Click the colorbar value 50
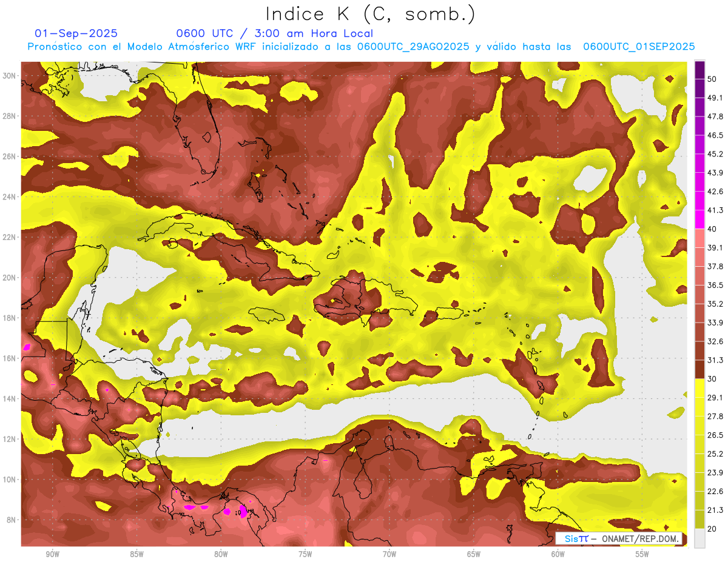This screenshot has height=562, width=728. (x=712, y=79)
